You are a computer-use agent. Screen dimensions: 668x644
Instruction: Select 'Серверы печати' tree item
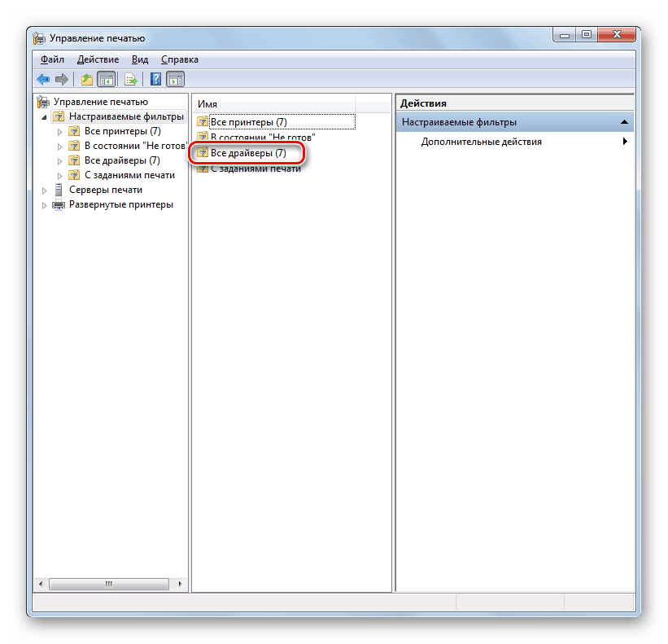(106, 190)
